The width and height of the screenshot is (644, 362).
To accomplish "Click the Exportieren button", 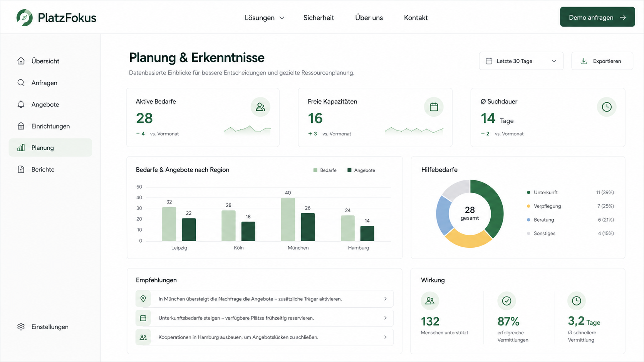I will 602,61.
